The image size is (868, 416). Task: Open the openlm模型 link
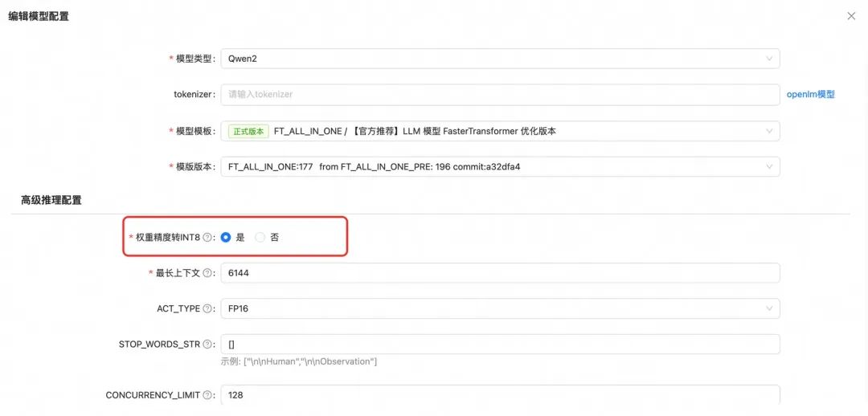[x=810, y=95]
